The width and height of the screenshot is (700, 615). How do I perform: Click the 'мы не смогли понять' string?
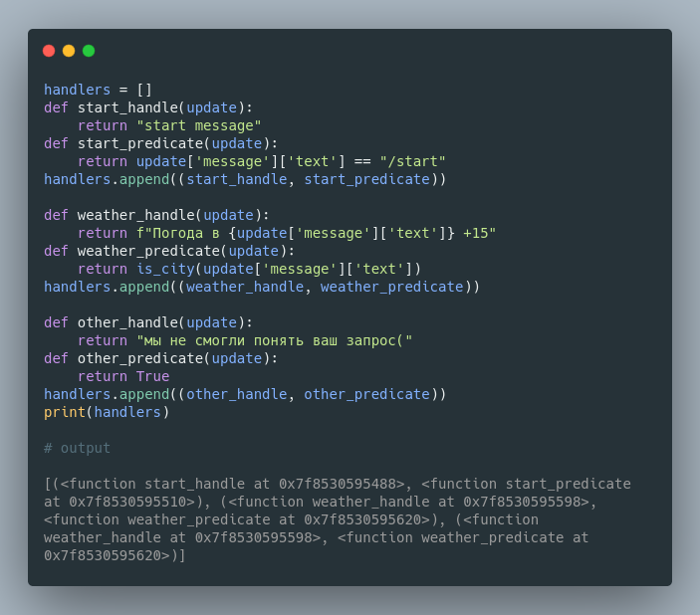(275, 341)
